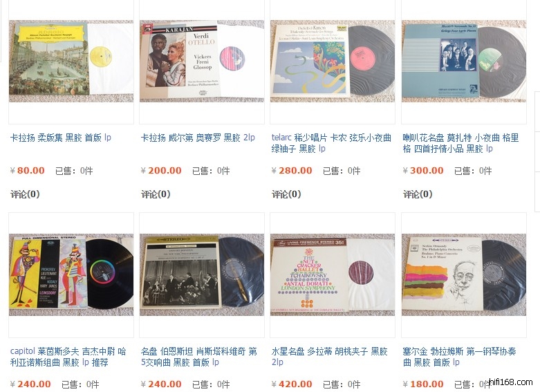The height and width of the screenshot is (392, 540).
Task: View 评论(0) under the 280.00 telarc record
Action: tap(286, 194)
